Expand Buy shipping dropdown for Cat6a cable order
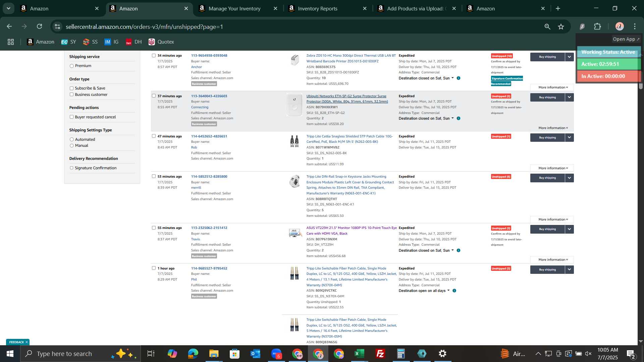644x362 pixels. [x=569, y=137]
